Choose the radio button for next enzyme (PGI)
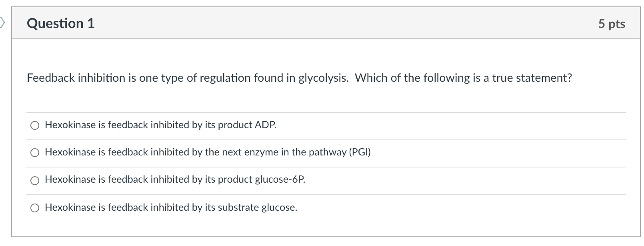This screenshot has width=644, height=246. (35, 153)
